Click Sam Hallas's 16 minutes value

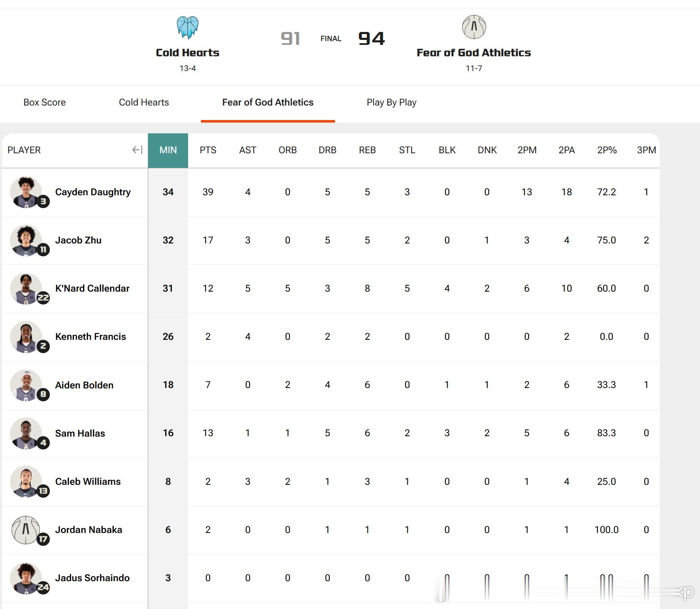(168, 433)
